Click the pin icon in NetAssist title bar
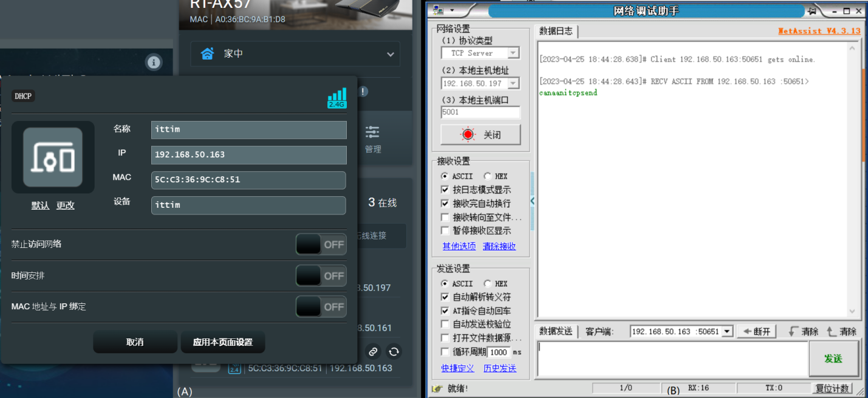Image resolution: width=868 pixels, height=398 pixels. coord(812,11)
